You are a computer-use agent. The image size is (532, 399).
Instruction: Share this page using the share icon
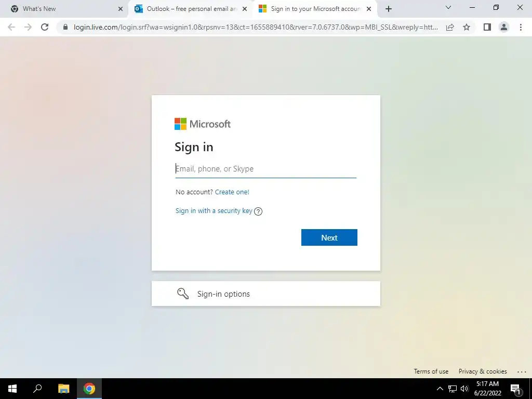(450, 27)
